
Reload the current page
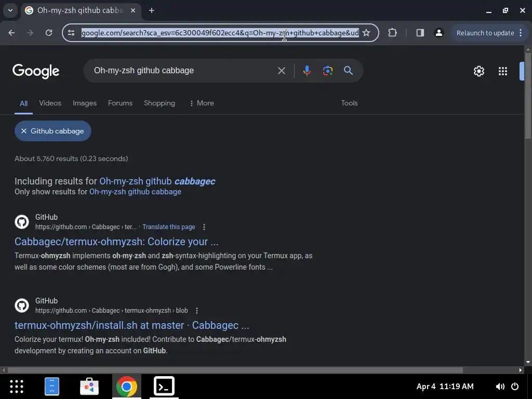49,33
